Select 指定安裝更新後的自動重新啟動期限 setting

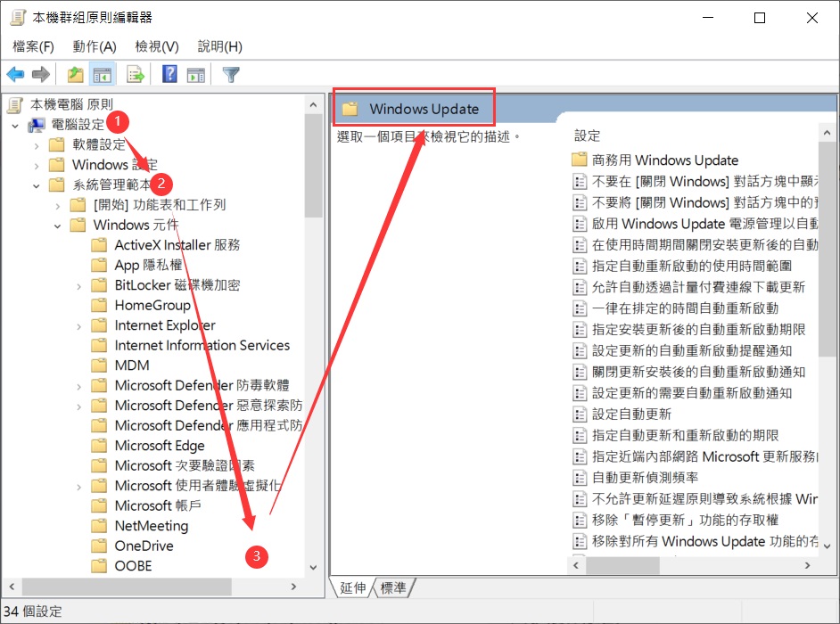pyautogui.click(x=698, y=330)
